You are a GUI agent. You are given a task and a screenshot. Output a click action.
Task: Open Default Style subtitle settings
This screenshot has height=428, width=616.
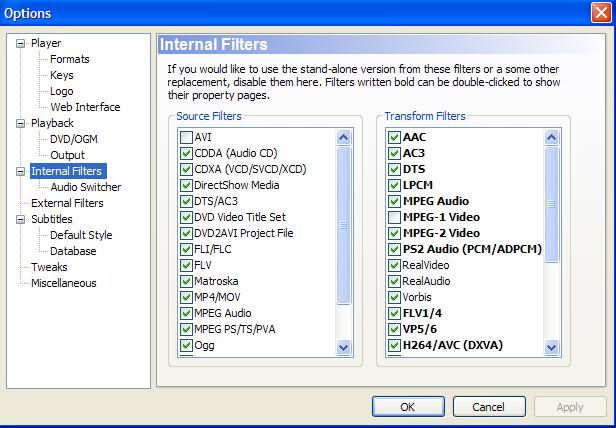click(81, 235)
